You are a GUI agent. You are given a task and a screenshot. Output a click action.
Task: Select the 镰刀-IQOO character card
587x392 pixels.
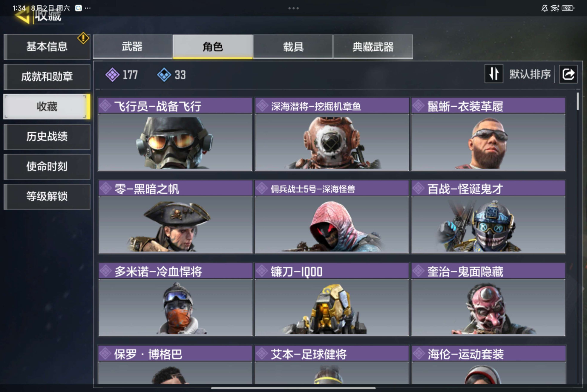click(332, 299)
